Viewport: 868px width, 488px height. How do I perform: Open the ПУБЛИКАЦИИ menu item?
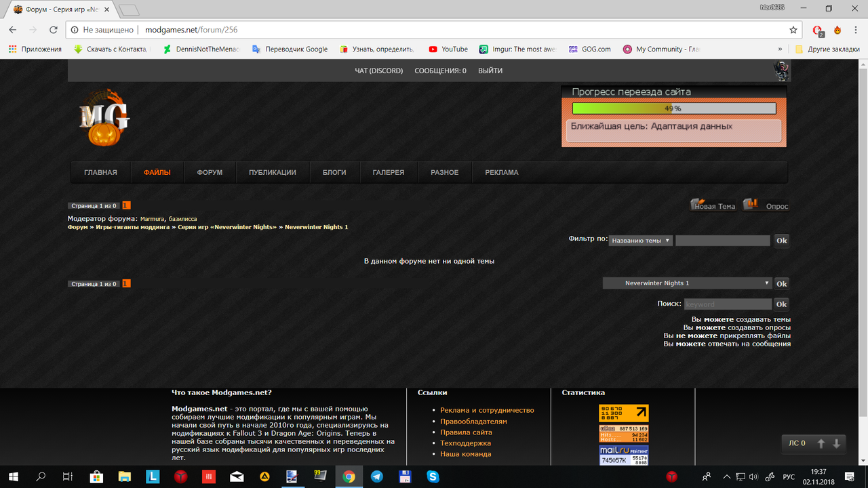tap(272, 172)
